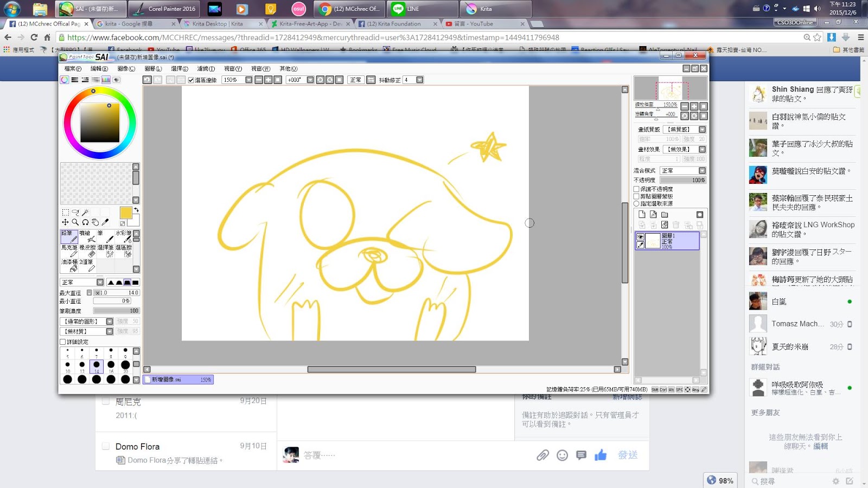Select the rectangular selection tool in SAI
Viewport: 868px width, 488px height.
tap(65, 213)
